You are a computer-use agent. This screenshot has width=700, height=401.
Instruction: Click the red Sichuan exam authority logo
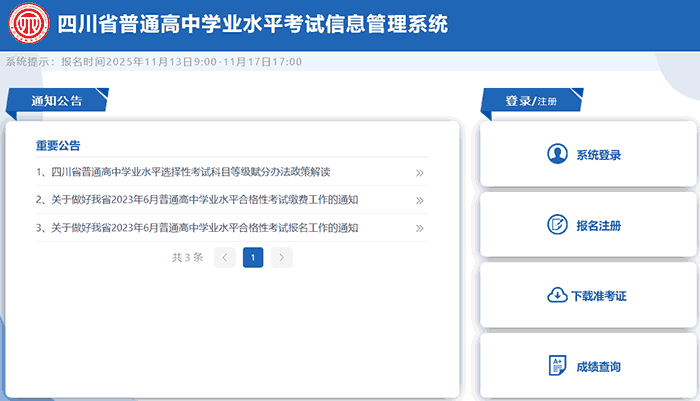pyautogui.click(x=29, y=23)
